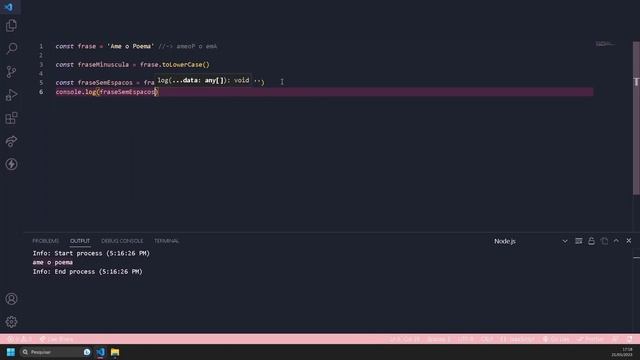The width and height of the screenshot is (640, 360).
Task: Click the Bing icon in the taskbar search
Action: point(87,352)
